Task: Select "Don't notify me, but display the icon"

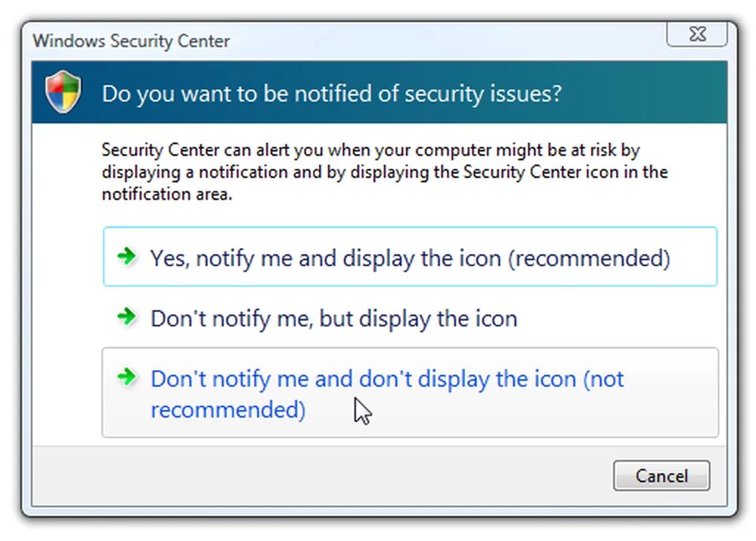Action: click(410, 318)
